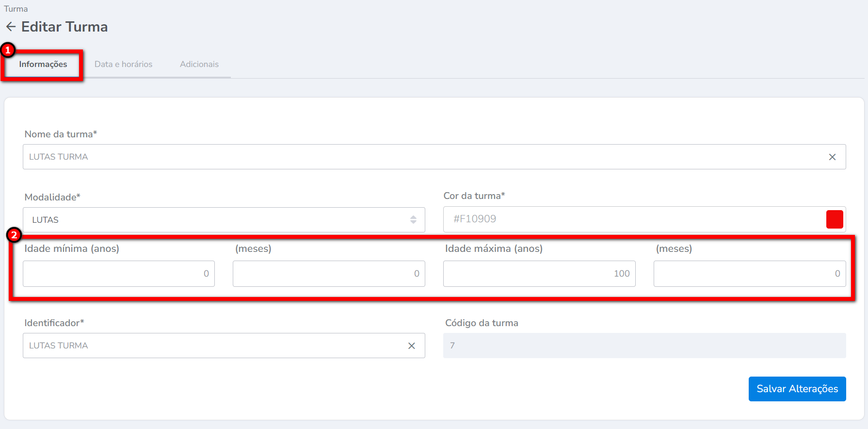This screenshot has width=868, height=429.
Task: Clear the Nome da turma field with X
Action: coord(832,157)
